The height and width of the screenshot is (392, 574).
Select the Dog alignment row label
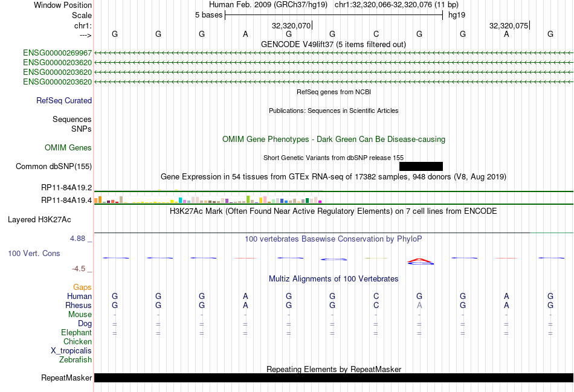[x=85, y=324]
